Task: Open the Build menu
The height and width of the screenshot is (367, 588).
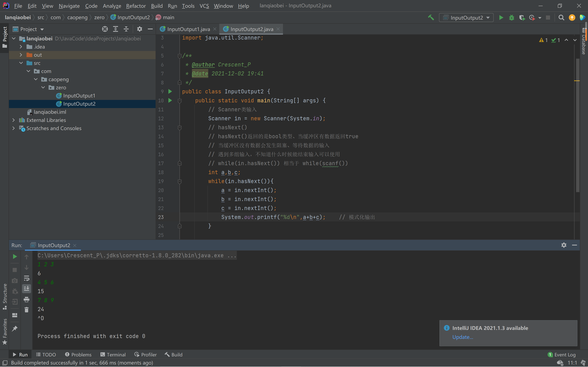Action: pyautogui.click(x=156, y=6)
